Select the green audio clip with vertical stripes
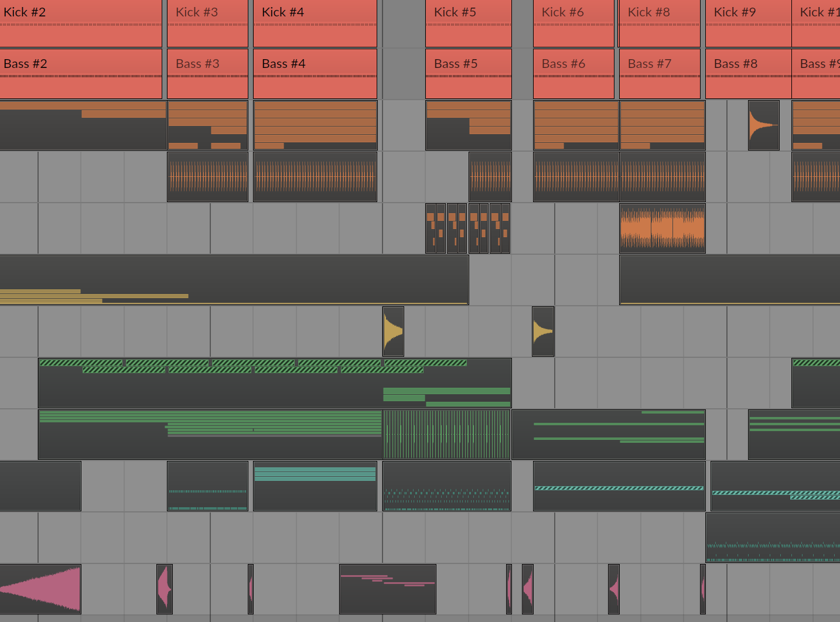 click(x=446, y=435)
